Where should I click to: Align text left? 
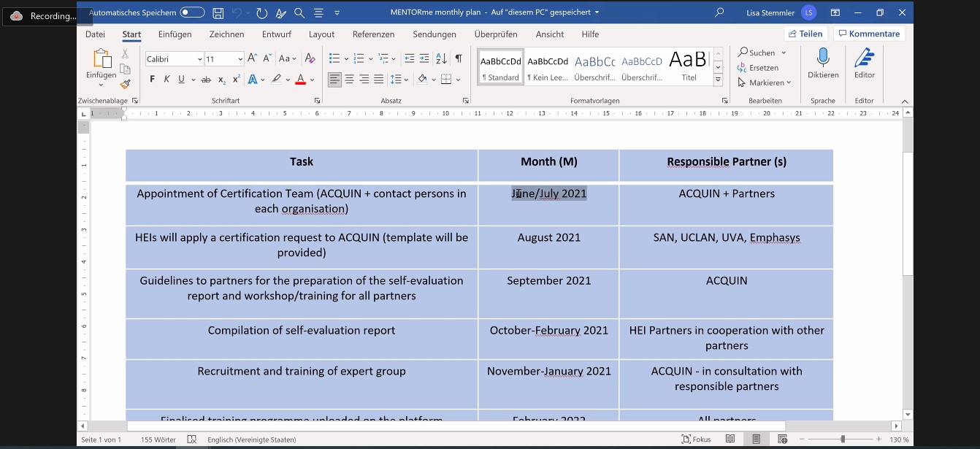(x=334, y=80)
